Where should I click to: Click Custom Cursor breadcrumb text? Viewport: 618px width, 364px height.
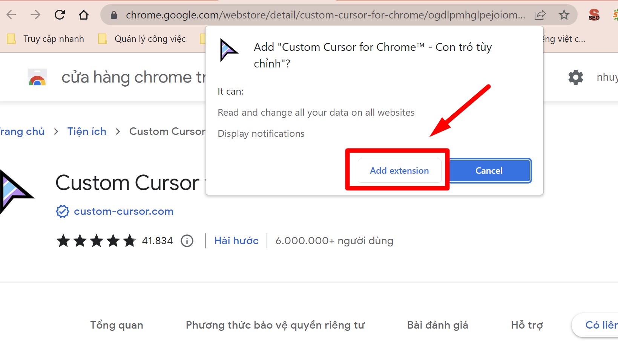pos(167,132)
